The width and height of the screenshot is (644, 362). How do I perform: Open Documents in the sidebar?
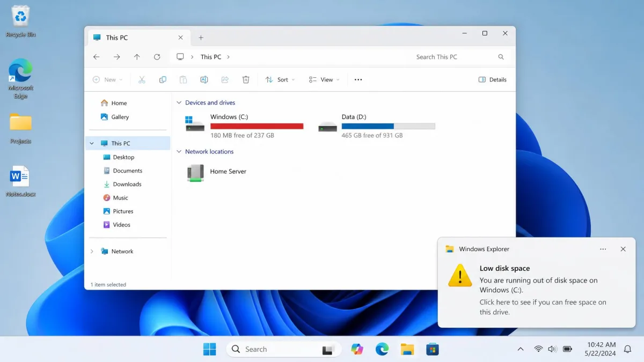[x=122, y=171]
